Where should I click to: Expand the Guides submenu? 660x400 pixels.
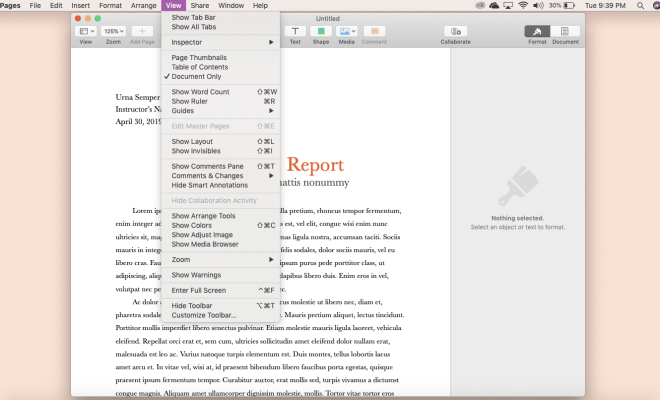click(221, 111)
